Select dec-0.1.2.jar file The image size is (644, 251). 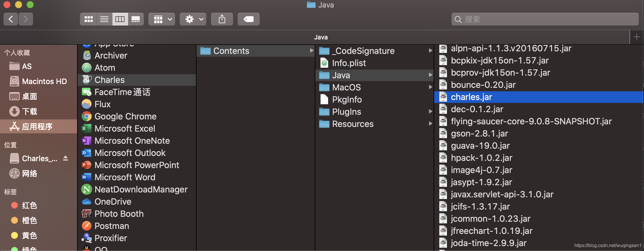click(539, 109)
